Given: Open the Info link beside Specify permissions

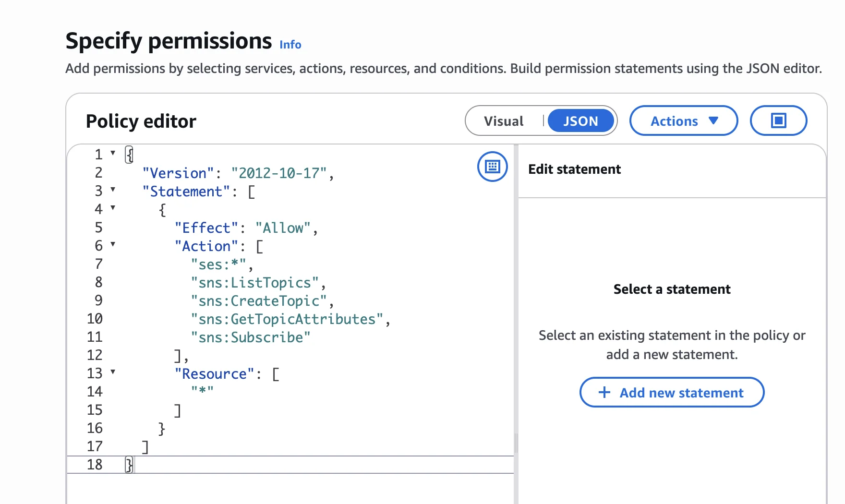Looking at the screenshot, I should pyautogui.click(x=290, y=45).
